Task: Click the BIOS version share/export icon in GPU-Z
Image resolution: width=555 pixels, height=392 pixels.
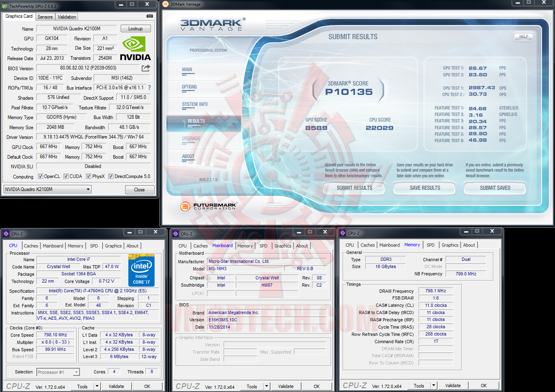Action: pyautogui.click(x=146, y=68)
